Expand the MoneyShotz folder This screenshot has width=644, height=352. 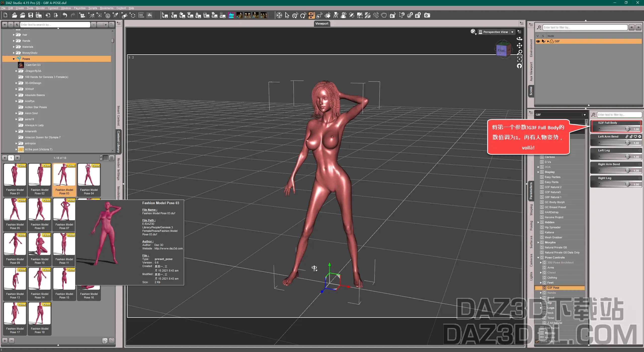click(14, 53)
